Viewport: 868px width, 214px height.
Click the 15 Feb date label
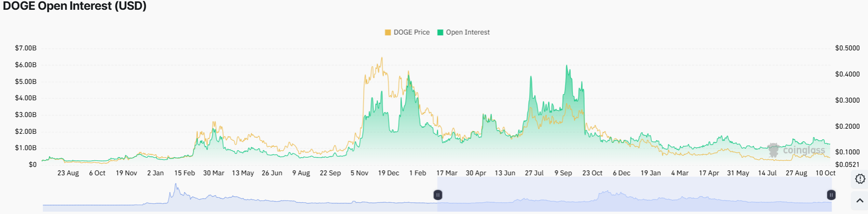tap(185, 173)
